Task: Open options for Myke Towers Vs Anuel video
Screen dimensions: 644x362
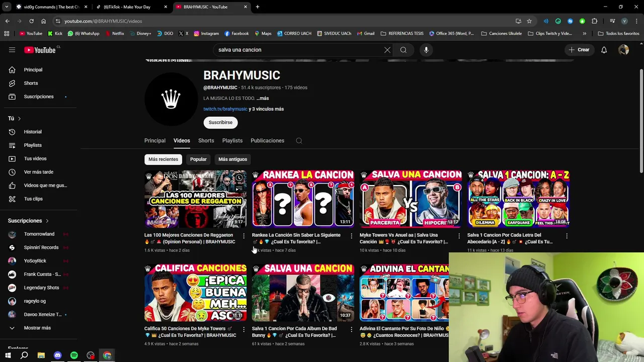Action: (x=459, y=236)
